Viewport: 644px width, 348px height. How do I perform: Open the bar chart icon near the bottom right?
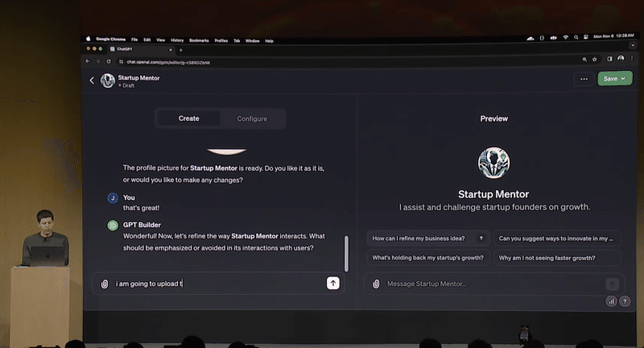pyautogui.click(x=611, y=301)
